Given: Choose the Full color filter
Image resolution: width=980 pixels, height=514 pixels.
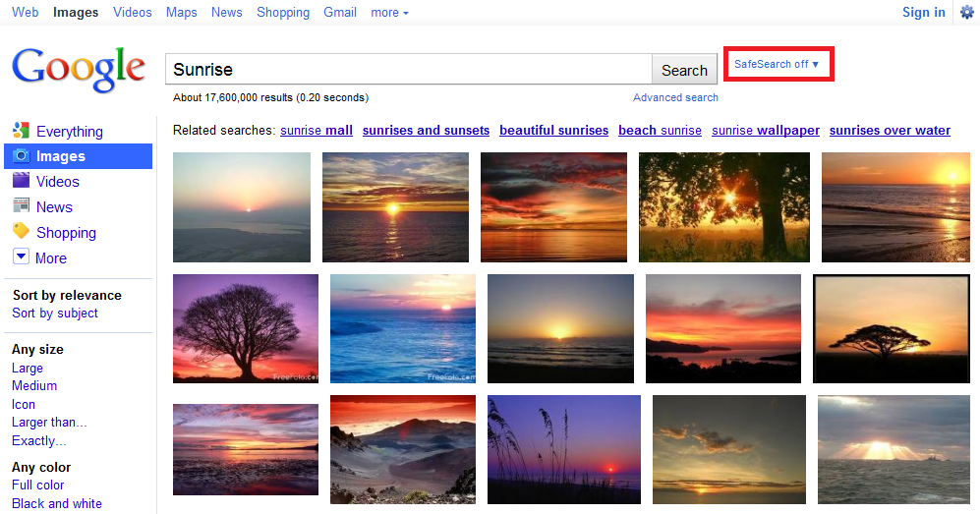Looking at the screenshot, I should pyautogui.click(x=38, y=485).
